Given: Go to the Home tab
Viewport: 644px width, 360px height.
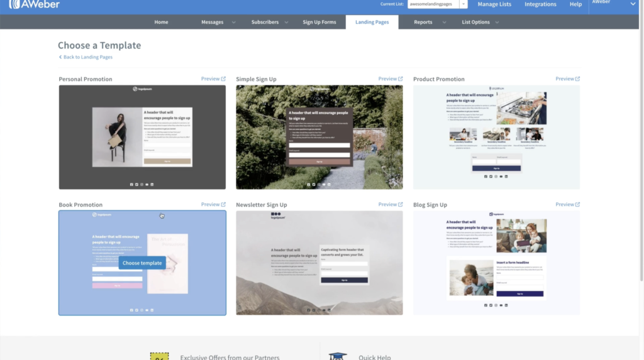Looking at the screenshot, I should click(x=161, y=22).
